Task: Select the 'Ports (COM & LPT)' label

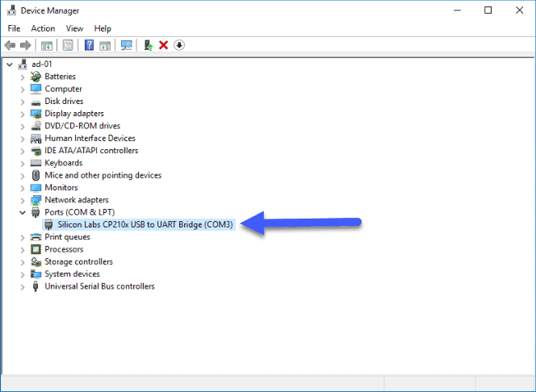Action: pyautogui.click(x=80, y=212)
